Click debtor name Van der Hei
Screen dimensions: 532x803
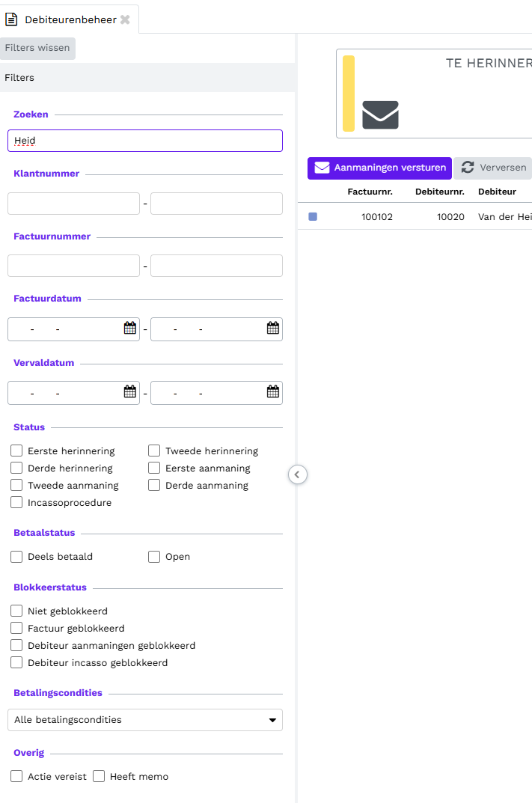pos(505,216)
